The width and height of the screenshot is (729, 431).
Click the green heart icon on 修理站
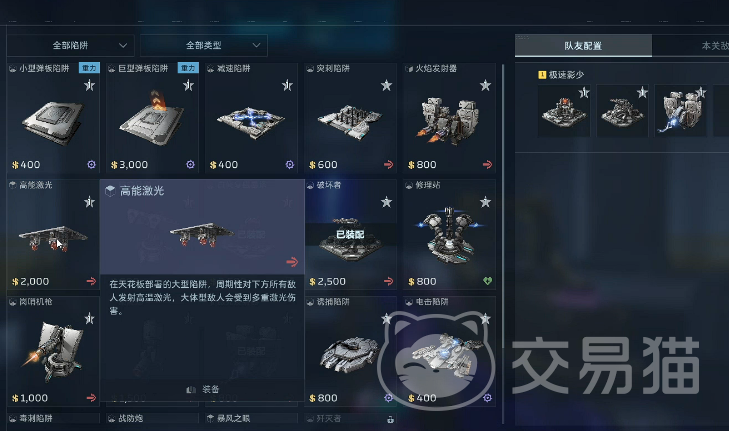tap(487, 281)
